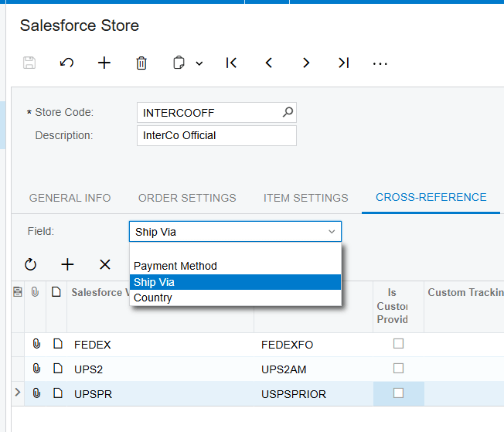The image size is (504, 432).
Task: Go to the next record
Action: pos(306,63)
